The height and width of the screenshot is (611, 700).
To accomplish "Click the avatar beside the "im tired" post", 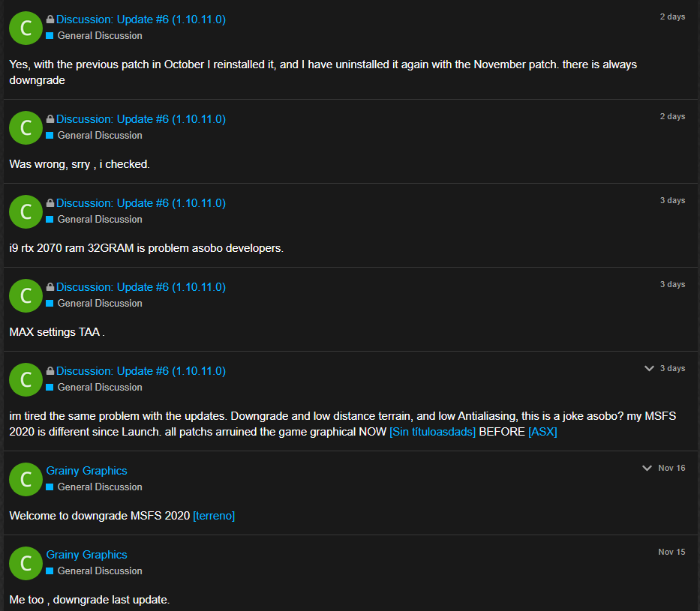I will click(26, 379).
